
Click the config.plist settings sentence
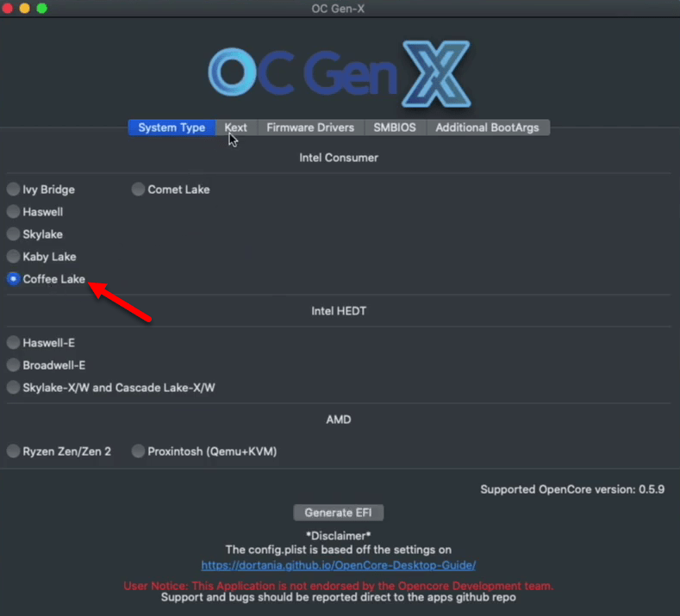(338, 550)
